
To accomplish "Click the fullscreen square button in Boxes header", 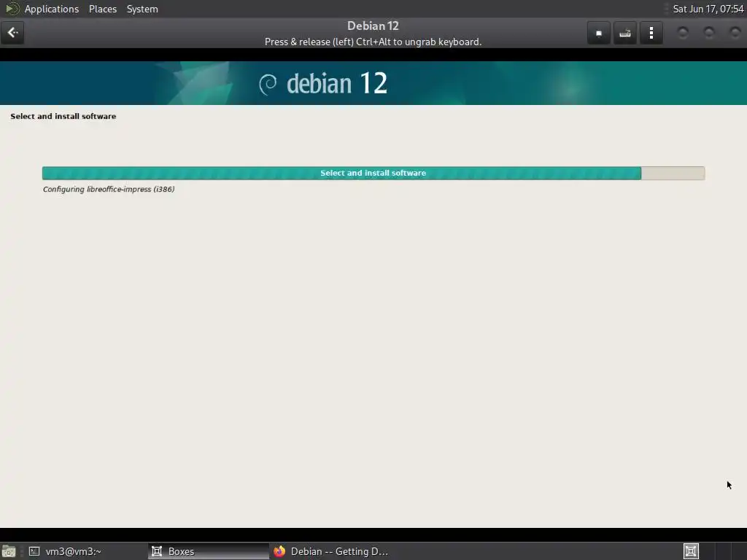I will click(x=599, y=33).
